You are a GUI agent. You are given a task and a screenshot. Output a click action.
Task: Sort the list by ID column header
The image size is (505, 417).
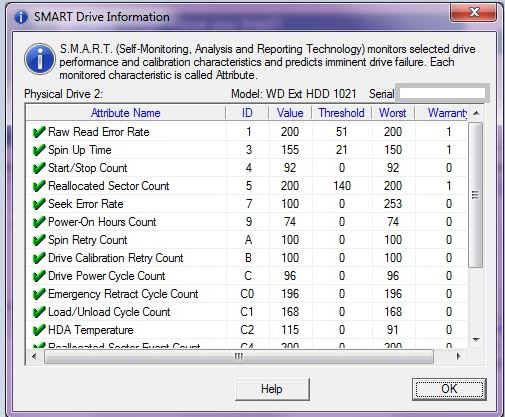tap(247, 113)
